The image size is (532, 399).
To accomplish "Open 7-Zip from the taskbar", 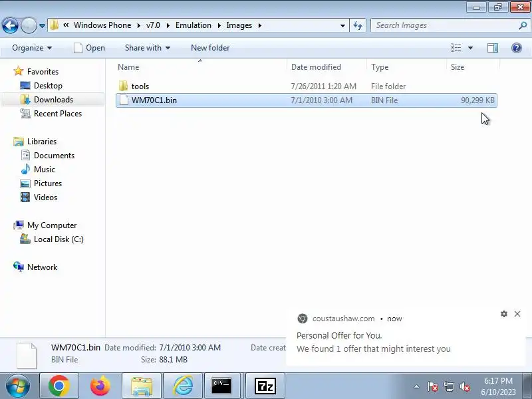I will click(265, 386).
